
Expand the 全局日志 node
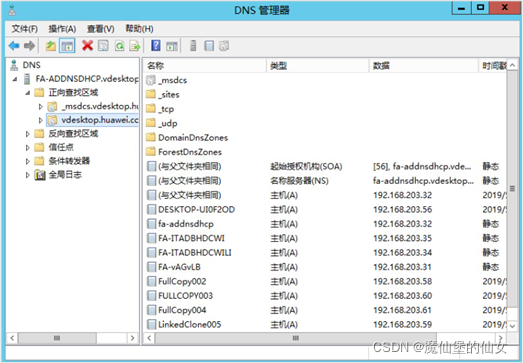pyautogui.click(x=28, y=175)
